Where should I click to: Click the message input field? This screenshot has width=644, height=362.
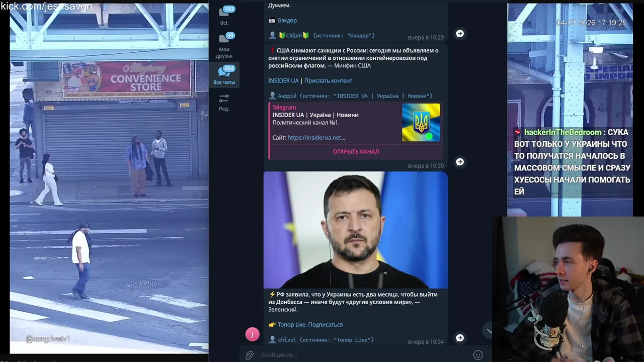[365, 355]
